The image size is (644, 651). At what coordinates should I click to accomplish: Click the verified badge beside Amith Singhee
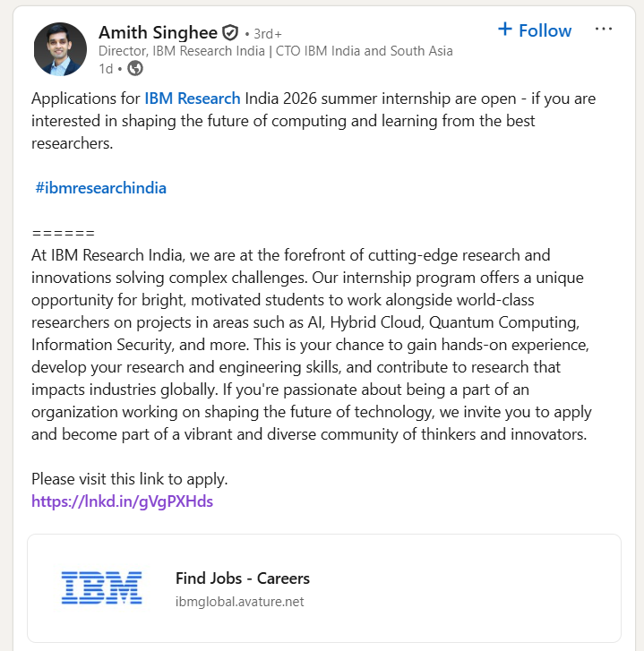(230, 33)
